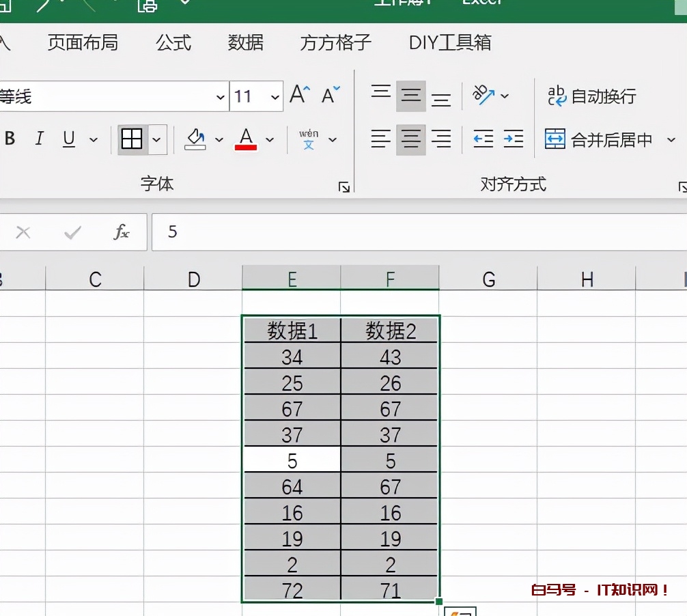Toggle center horizontal alignment
The image size is (687, 616).
(410, 139)
